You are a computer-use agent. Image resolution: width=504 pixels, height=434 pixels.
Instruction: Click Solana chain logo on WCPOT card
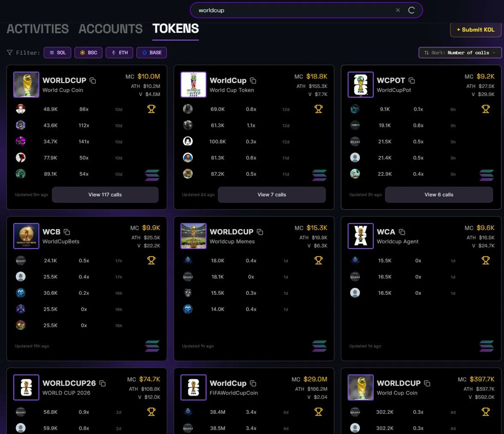point(486,175)
